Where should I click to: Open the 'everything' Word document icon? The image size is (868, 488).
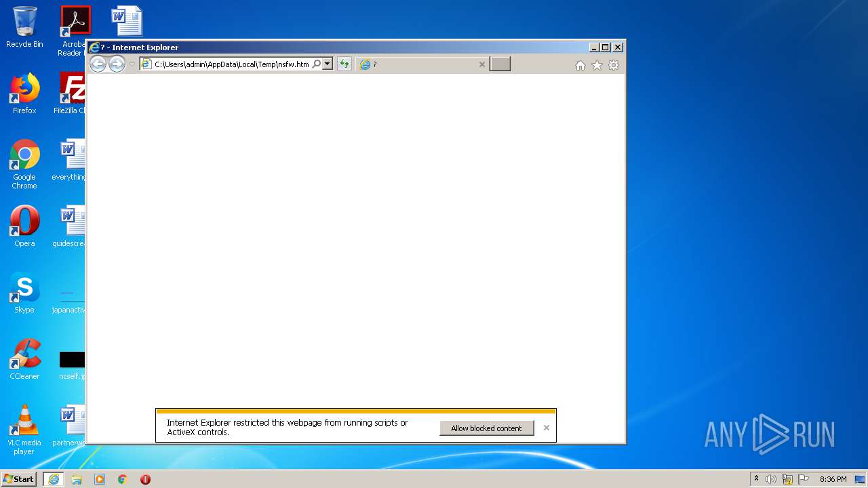[71, 160]
